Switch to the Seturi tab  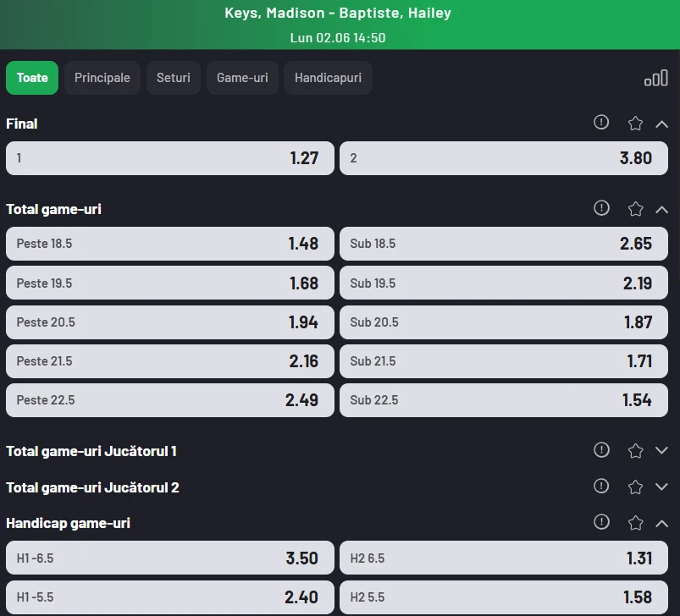pyautogui.click(x=174, y=78)
